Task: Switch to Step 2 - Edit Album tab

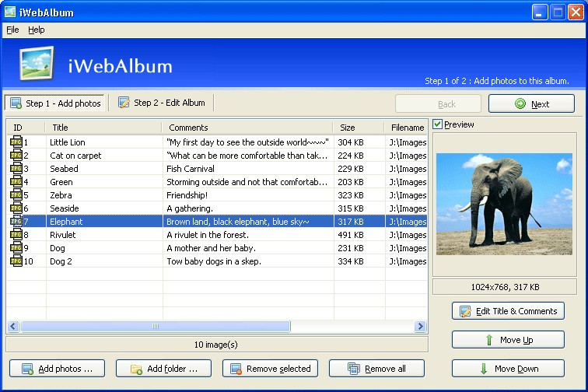Action: [x=162, y=103]
